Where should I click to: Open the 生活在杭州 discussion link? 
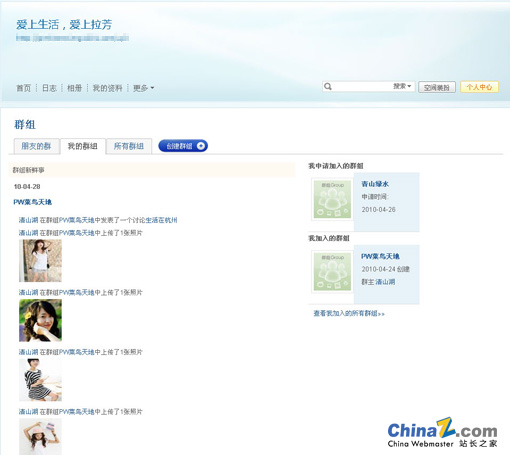pyautogui.click(x=161, y=220)
